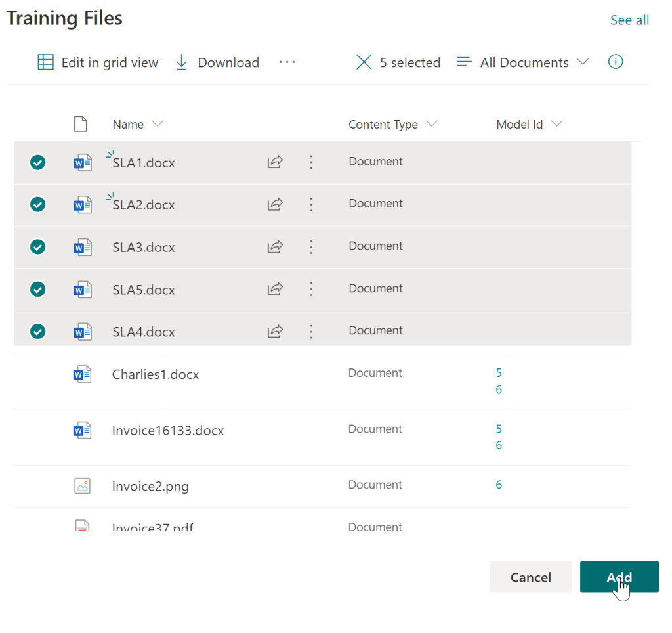
Task: Open the three-dot menu for SLA2.docx
Action: pos(311,205)
